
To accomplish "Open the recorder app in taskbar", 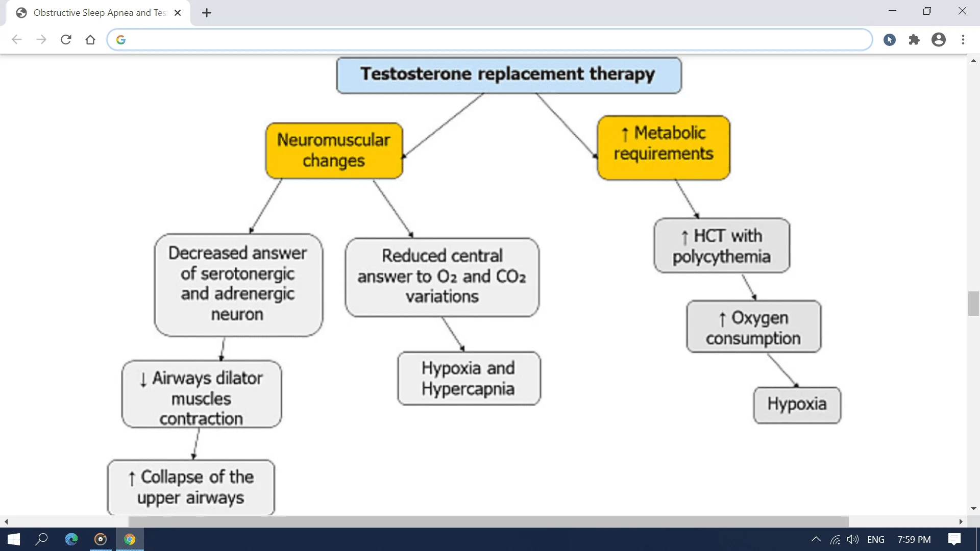I will (101, 539).
